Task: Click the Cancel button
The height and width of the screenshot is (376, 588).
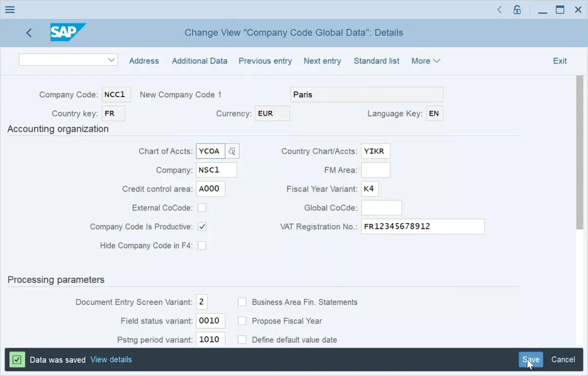Action: click(563, 359)
